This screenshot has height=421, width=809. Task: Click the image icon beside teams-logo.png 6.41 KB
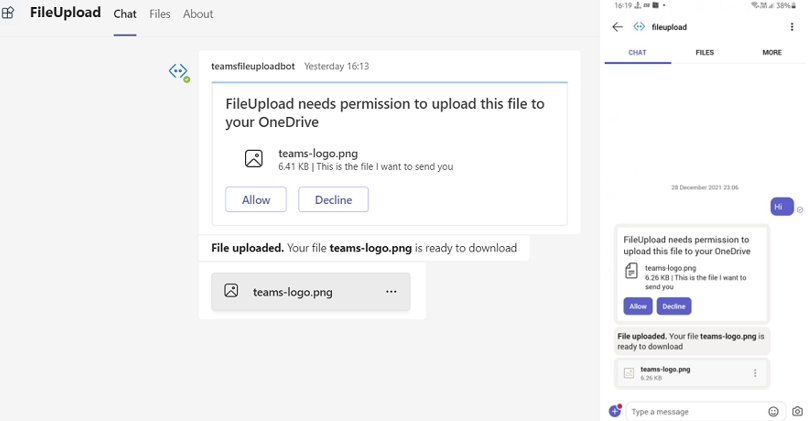pos(254,158)
